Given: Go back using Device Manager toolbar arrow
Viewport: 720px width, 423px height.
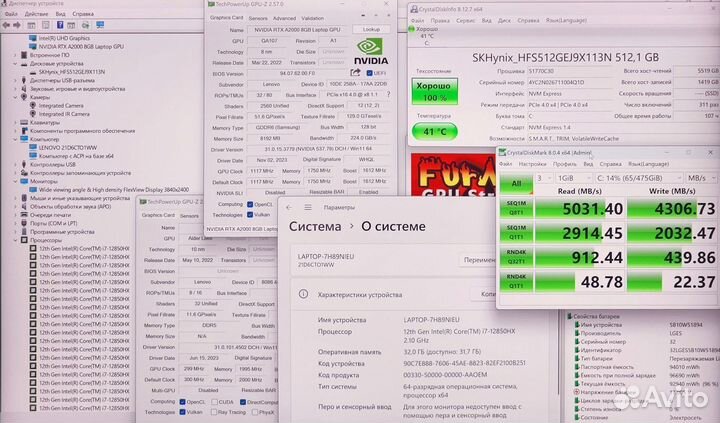Looking at the screenshot, I should pos(6,25).
